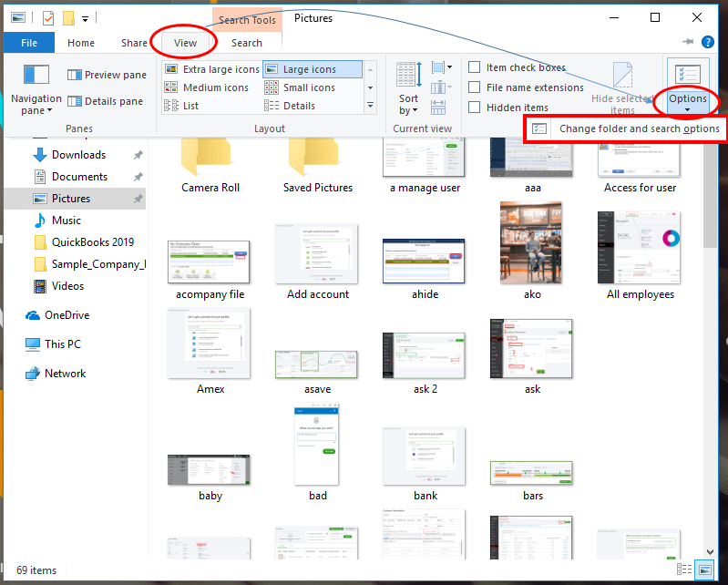
Task: Switch to details view in status bar
Action: [684, 570]
